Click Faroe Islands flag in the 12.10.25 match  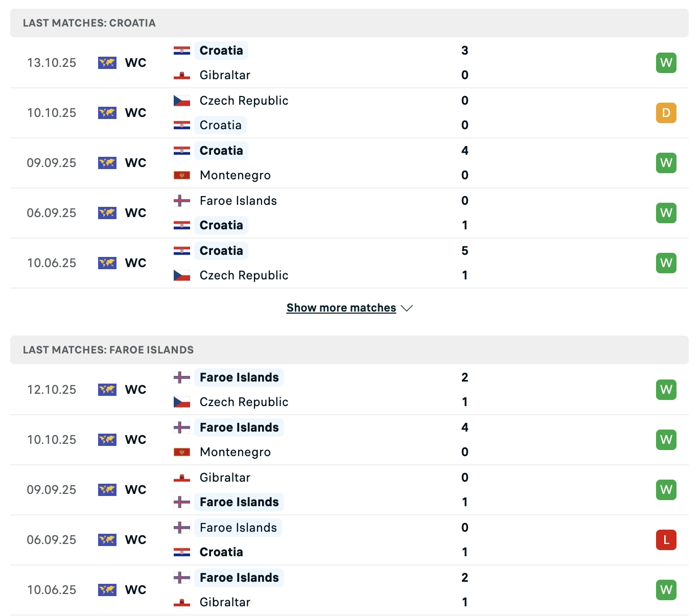point(182,377)
